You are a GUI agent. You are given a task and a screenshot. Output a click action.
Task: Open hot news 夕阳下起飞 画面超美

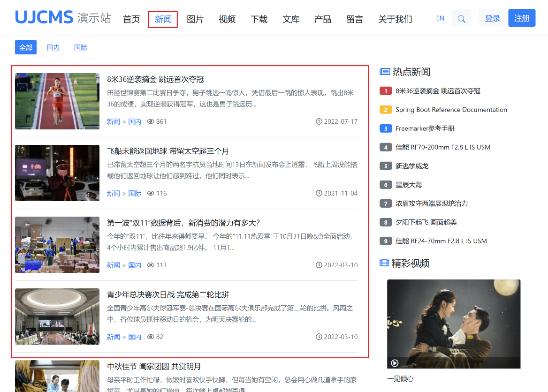click(x=426, y=222)
